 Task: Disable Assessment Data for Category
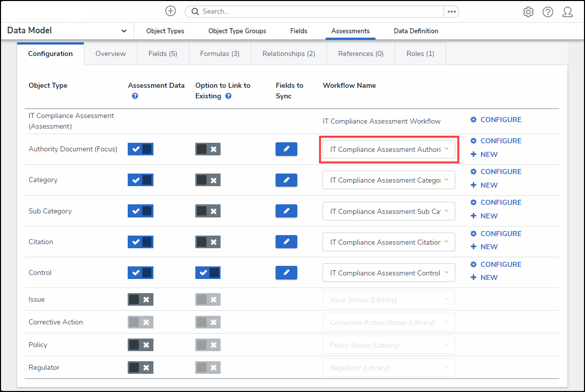(x=140, y=180)
